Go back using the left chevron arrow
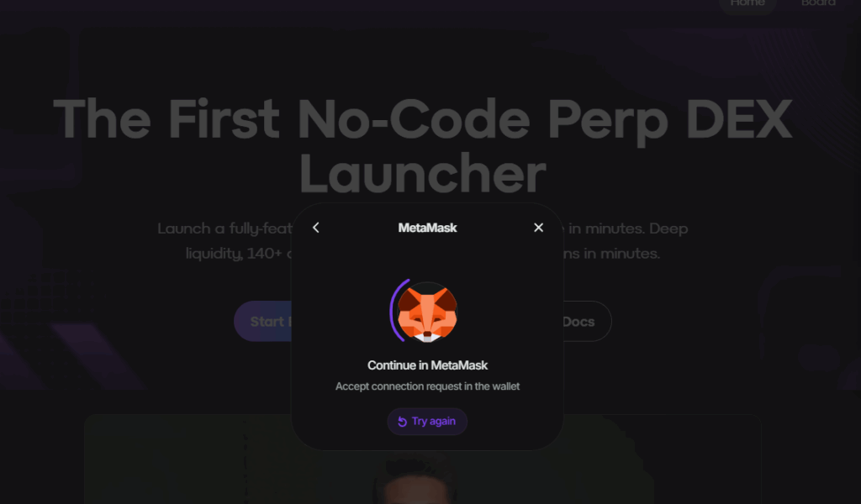This screenshot has width=861, height=504. tap(316, 228)
